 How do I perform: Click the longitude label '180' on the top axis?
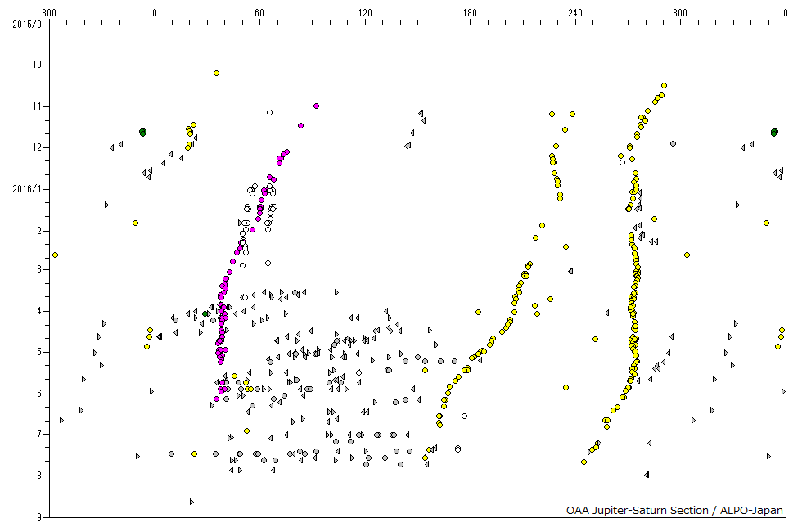[x=470, y=13]
